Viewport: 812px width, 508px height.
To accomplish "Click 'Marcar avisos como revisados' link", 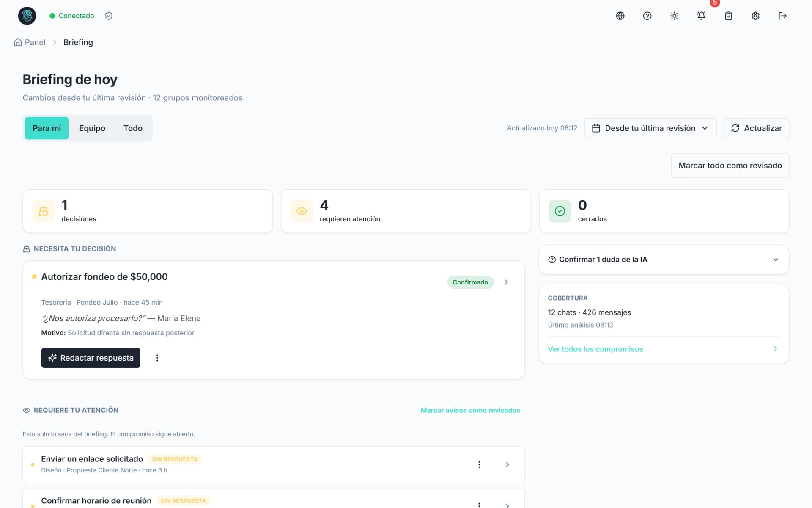I will pos(470,410).
